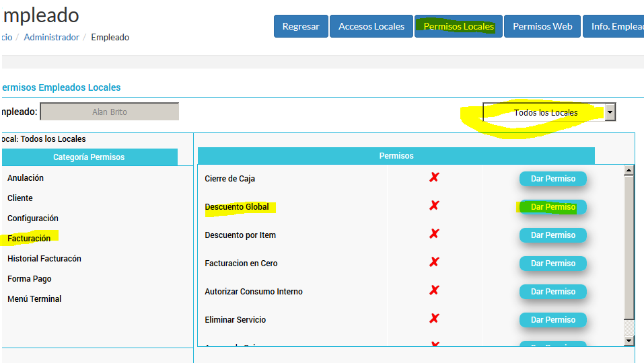The width and height of the screenshot is (644, 363).
Task: Select Forma Pago category
Action: click(30, 279)
